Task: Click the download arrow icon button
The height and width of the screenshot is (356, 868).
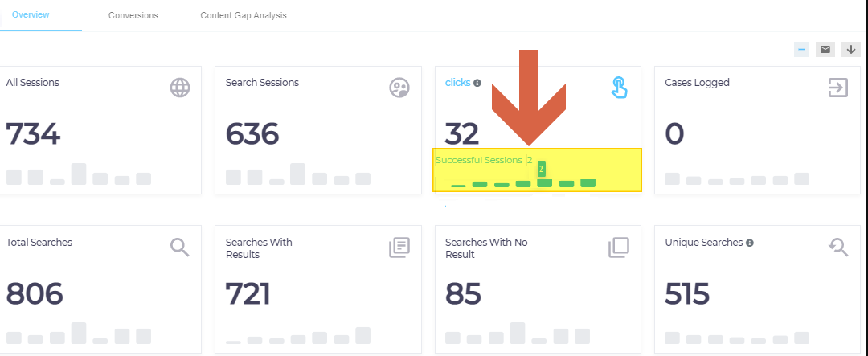Action: pos(851,50)
